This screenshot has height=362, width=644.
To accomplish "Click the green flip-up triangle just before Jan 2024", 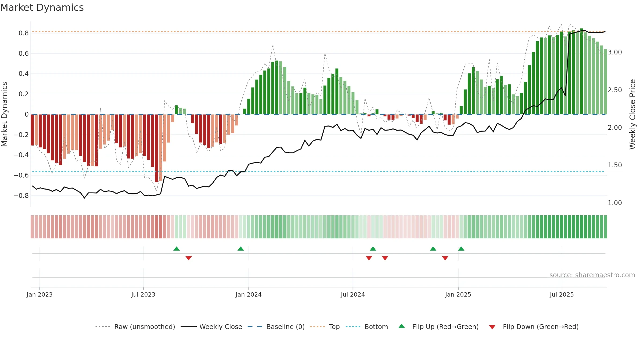I will [x=241, y=249].
